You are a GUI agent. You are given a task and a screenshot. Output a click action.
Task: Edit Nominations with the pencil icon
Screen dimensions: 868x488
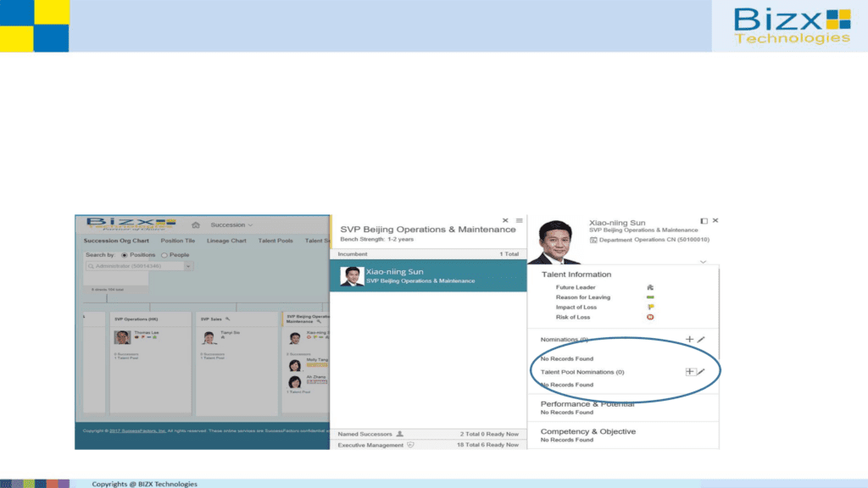coord(701,339)
